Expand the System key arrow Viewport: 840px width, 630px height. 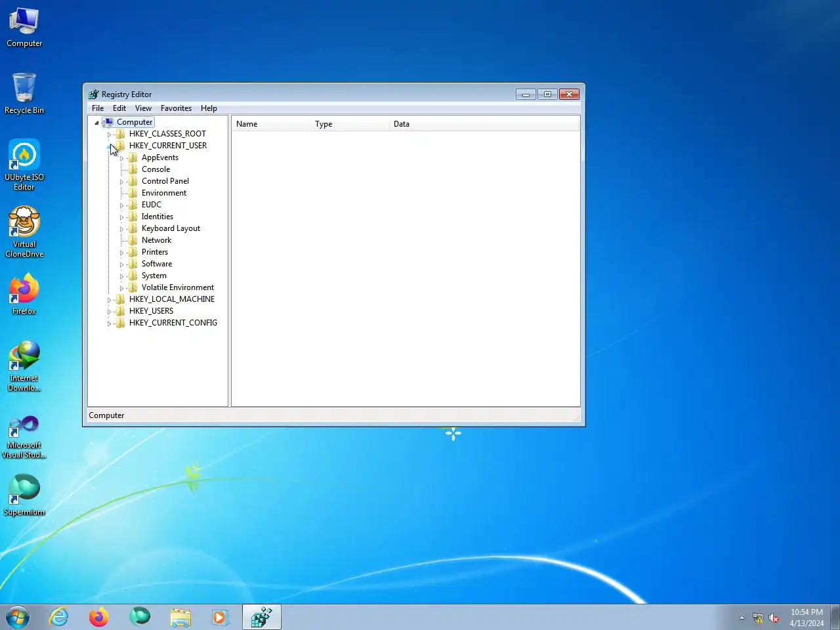pos(121,276)
